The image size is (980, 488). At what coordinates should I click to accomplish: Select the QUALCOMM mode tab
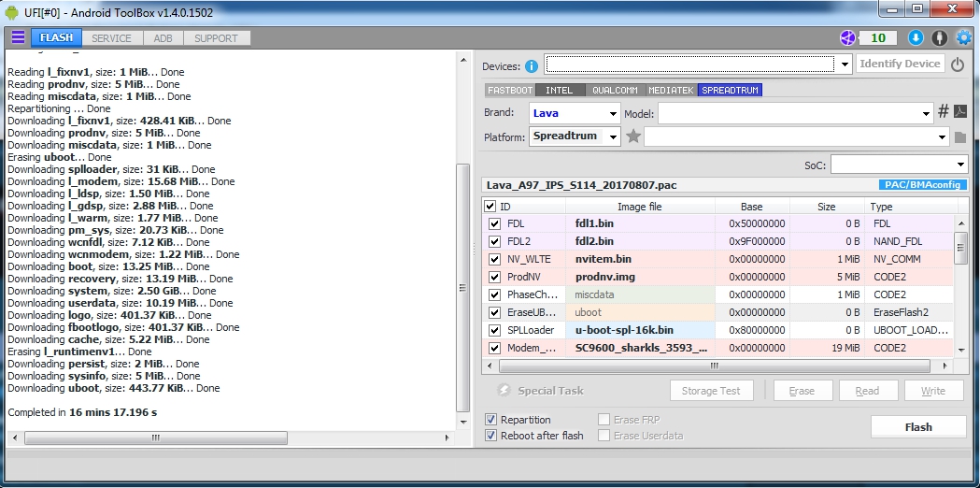click(615, 90)
